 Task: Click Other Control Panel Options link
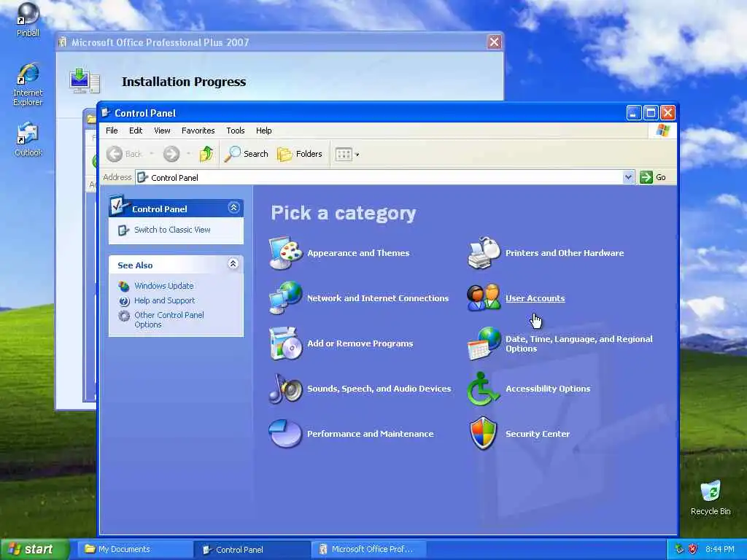169,319
